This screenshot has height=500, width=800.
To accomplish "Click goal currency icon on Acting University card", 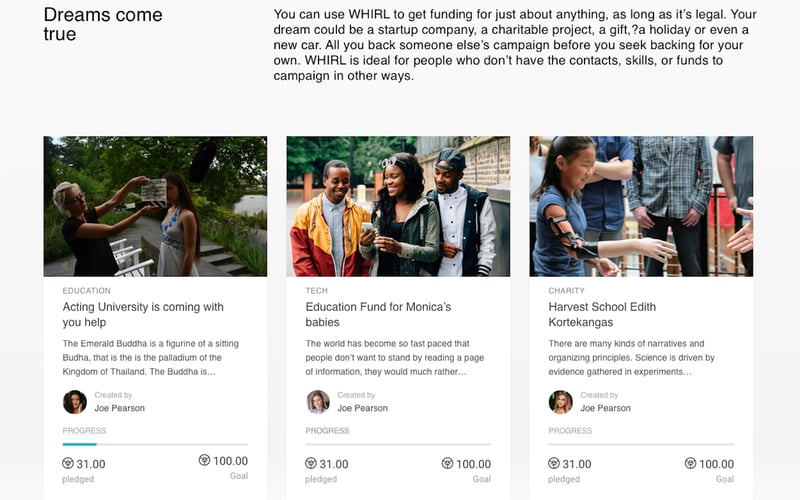I will (x=204, y=461).
